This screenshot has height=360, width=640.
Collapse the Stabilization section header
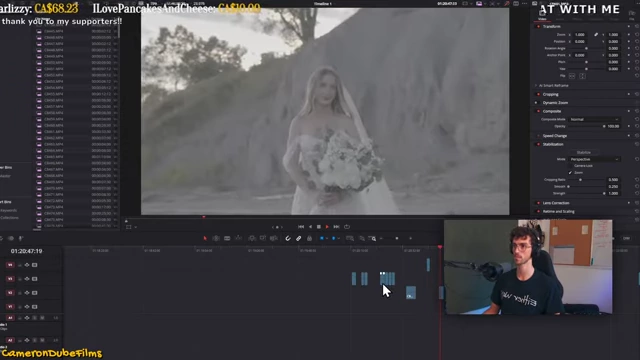553,144
